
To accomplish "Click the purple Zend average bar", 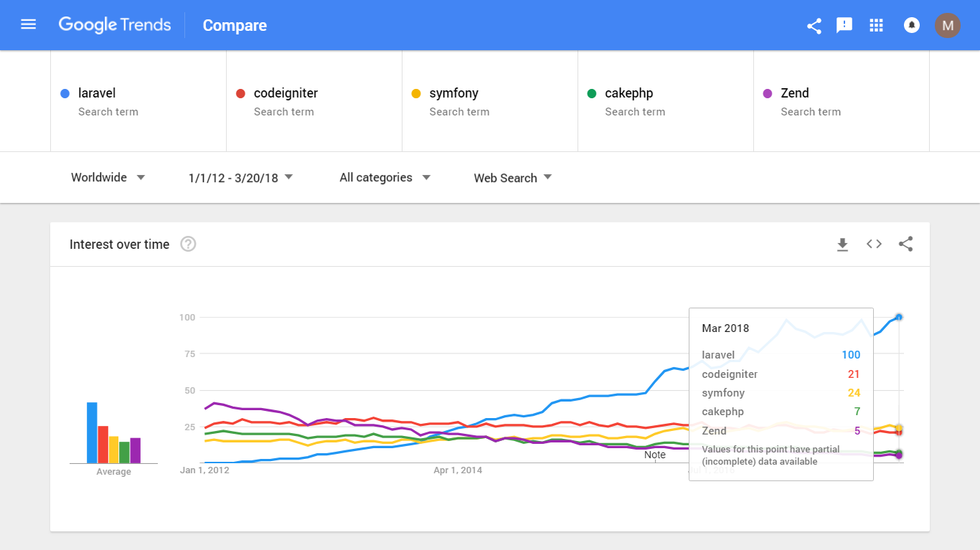I will coord(135,450).
